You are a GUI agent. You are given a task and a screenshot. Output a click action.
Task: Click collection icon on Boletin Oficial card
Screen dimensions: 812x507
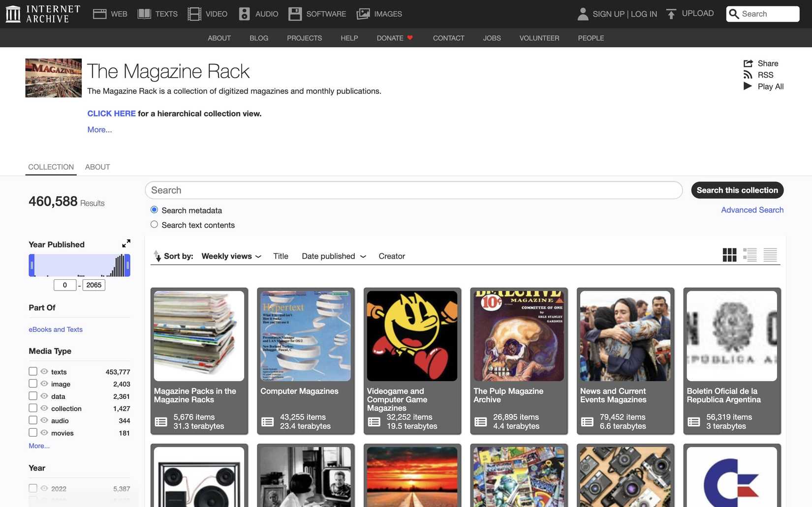[x=694, y=422]
